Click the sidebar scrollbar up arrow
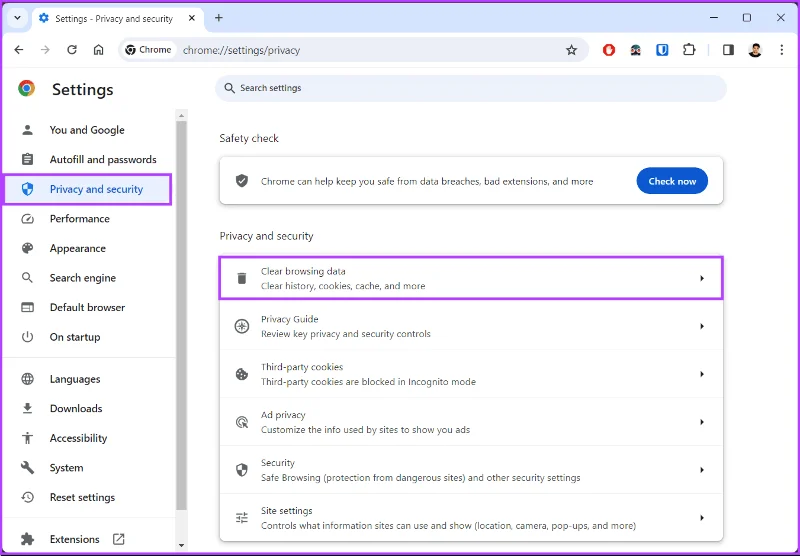The width and height of the screenshot is (800, 556). (x=181, y=116)
